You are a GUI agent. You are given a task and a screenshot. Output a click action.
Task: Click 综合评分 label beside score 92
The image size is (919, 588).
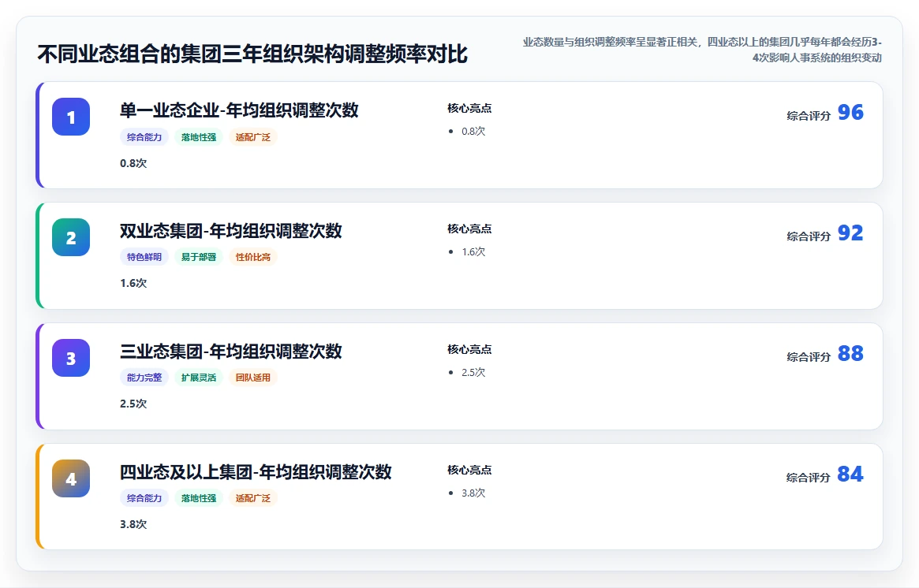click(x=809, y=236)
